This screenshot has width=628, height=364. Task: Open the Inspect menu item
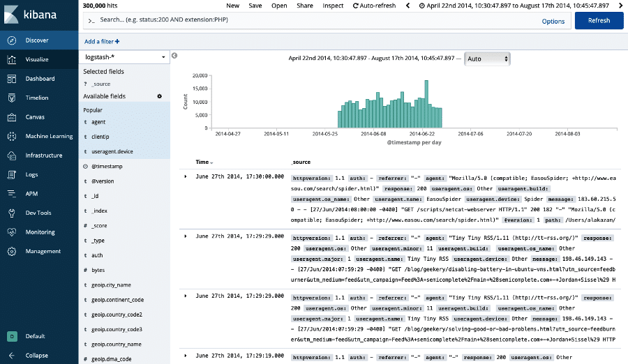tap(333, 6)
